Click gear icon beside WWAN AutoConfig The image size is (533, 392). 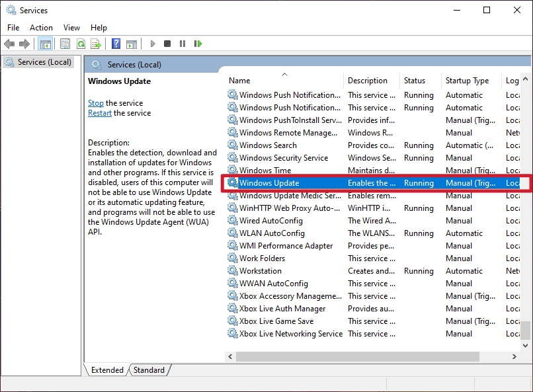[x=232, y=284]
